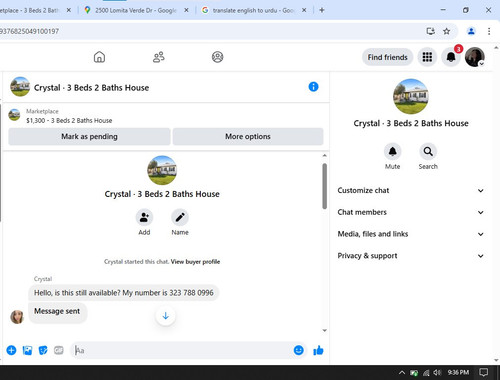Image resolution: width=500 pixels, height=380 pixels.
Task: Open the Facebook menu grid icon
Action: pos(427,57)
